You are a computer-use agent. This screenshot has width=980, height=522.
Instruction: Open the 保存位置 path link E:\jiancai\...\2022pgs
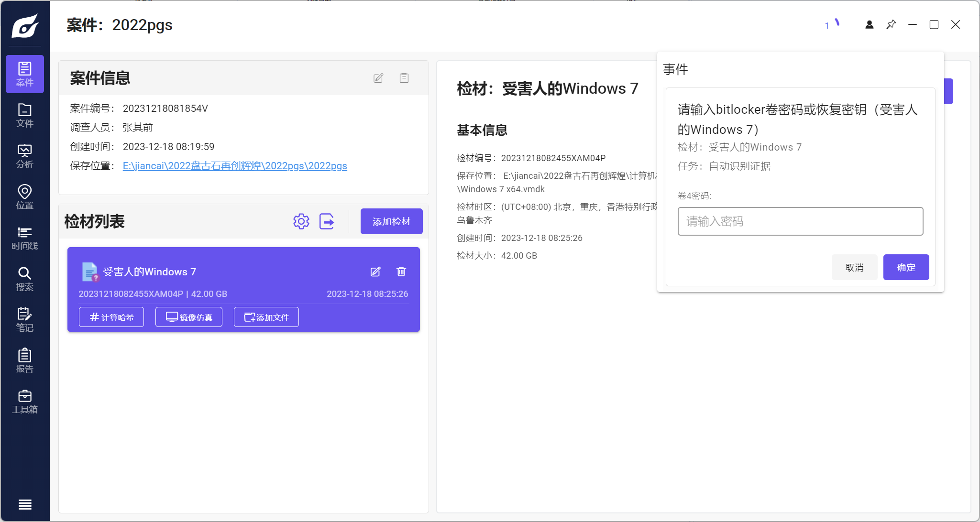coord(235,166)
